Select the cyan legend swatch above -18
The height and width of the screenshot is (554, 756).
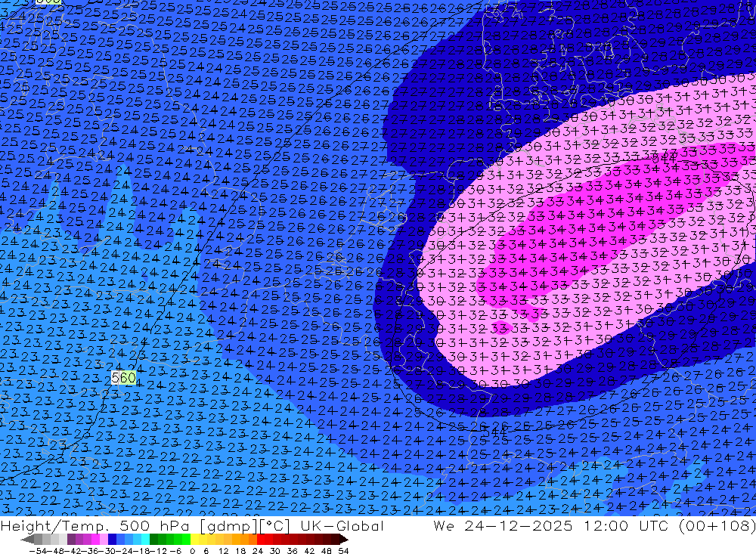(x=145, y=539)
